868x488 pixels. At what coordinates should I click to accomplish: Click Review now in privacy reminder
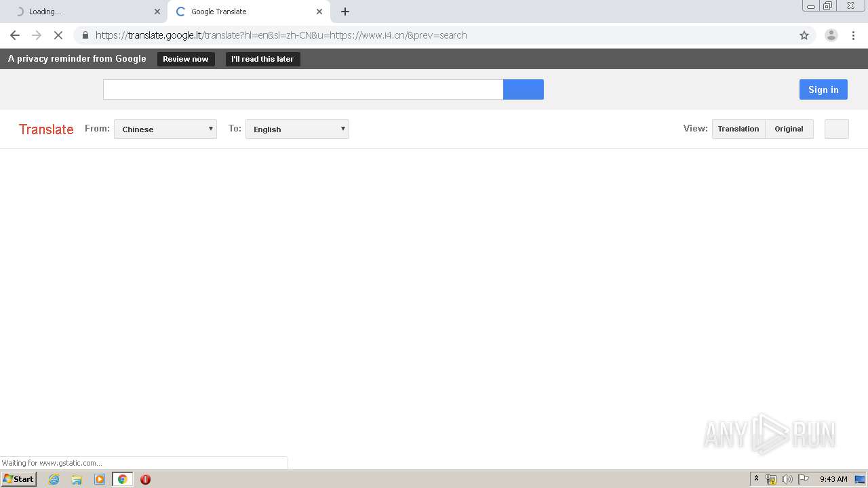186,59
